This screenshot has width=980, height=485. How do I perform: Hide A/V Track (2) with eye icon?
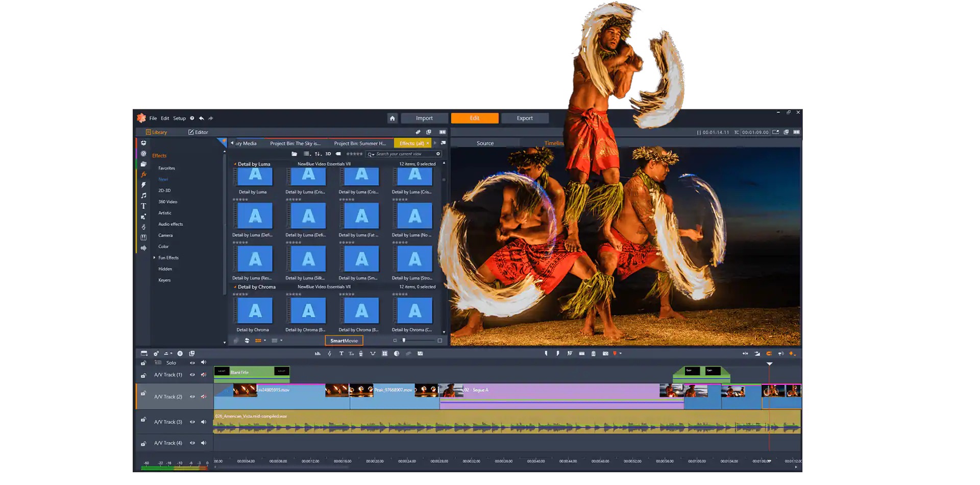click(192, 397)
